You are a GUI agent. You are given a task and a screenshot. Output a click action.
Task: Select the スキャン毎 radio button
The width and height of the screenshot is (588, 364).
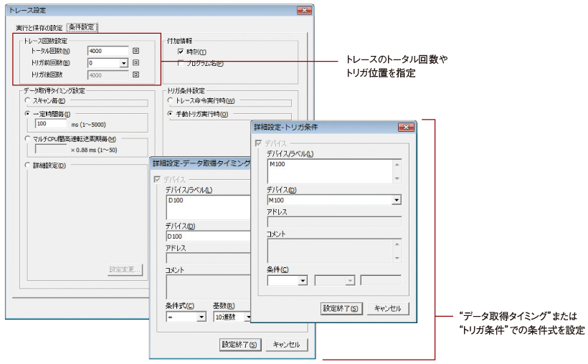click(x=27, y=101)
